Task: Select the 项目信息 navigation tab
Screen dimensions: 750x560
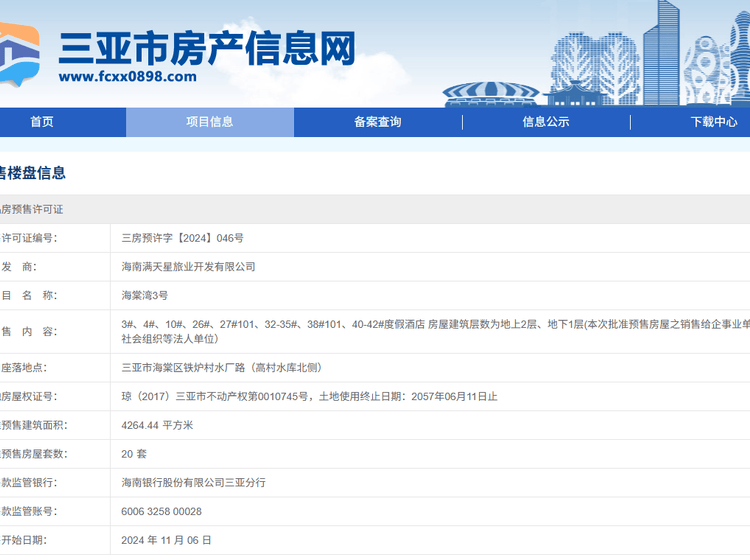Action: 210,122
